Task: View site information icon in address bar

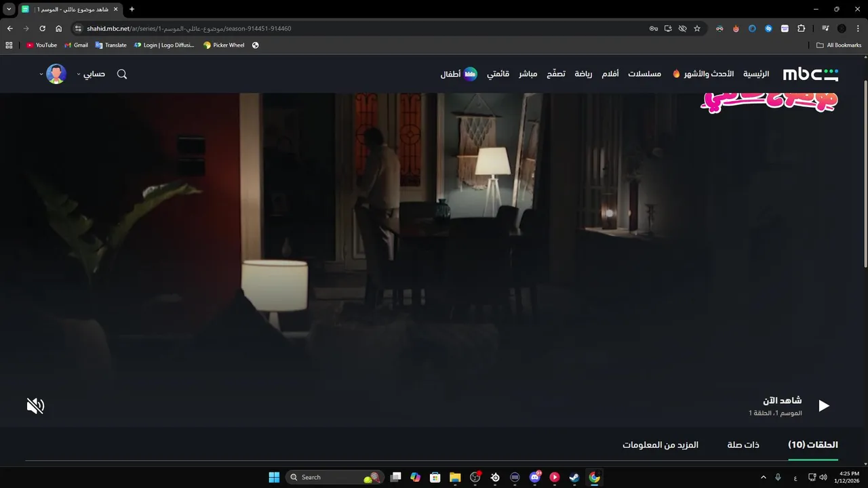Action: [78, 28]
